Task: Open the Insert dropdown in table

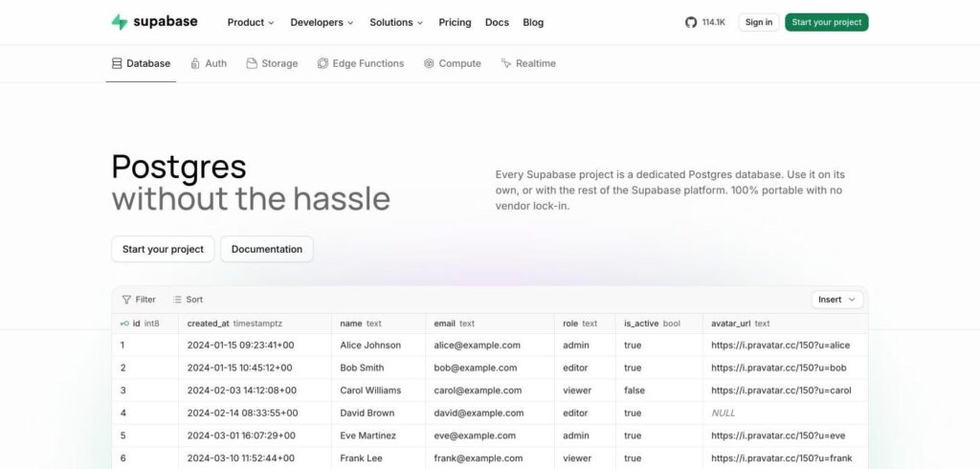Action: pos(837,300)
